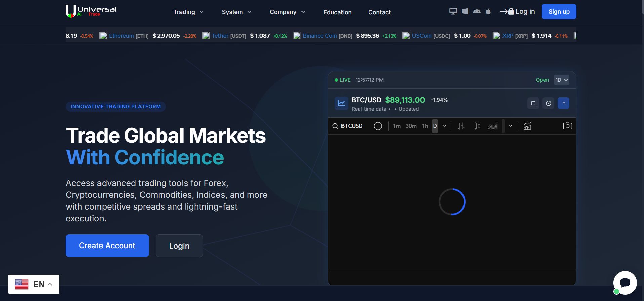The width and height of the screenshot is (644, 301).
Task: Click the desktop monitor icon in header
Action: [453, 11]
